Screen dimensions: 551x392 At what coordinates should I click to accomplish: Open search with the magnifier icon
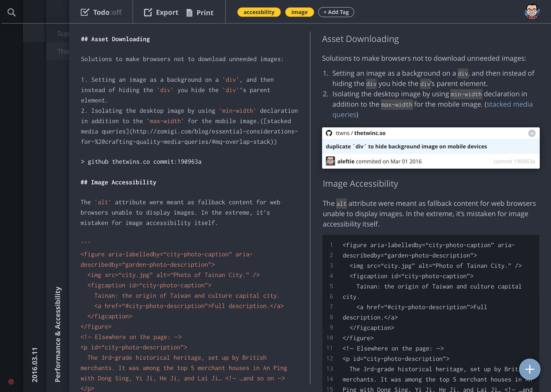click(x=12, y=12)
